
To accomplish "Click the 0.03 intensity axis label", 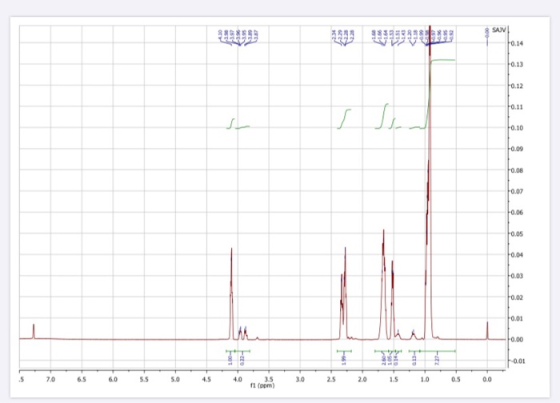I will click(x=517, y=276).
